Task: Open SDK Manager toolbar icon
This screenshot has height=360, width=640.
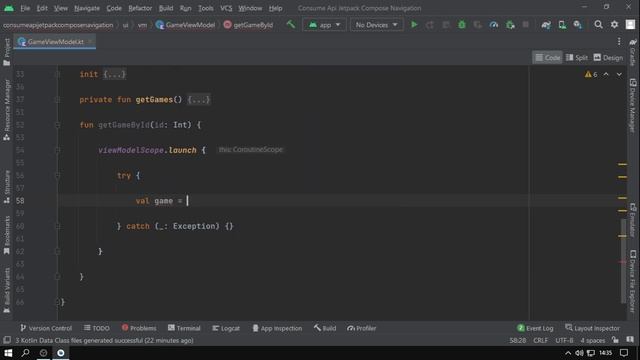Action: (578, 24)
